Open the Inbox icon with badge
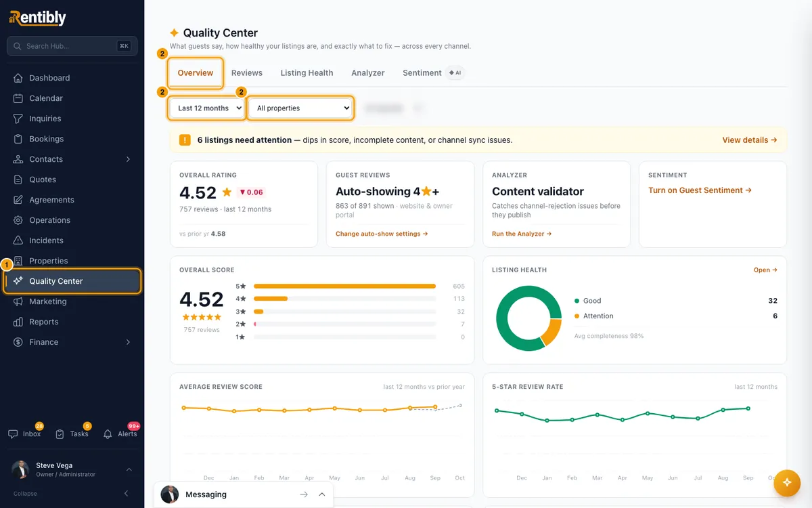This screenshot has width=812, height=508. (14, 434)
